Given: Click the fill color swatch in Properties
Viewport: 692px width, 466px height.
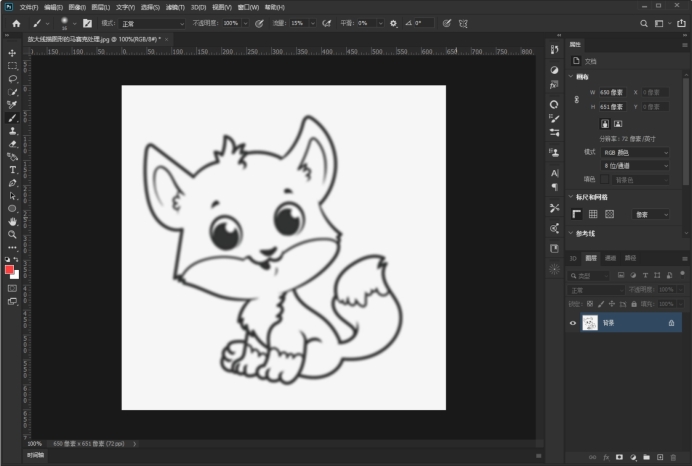Looking at the screenshot, I should (x=605, y=179).
